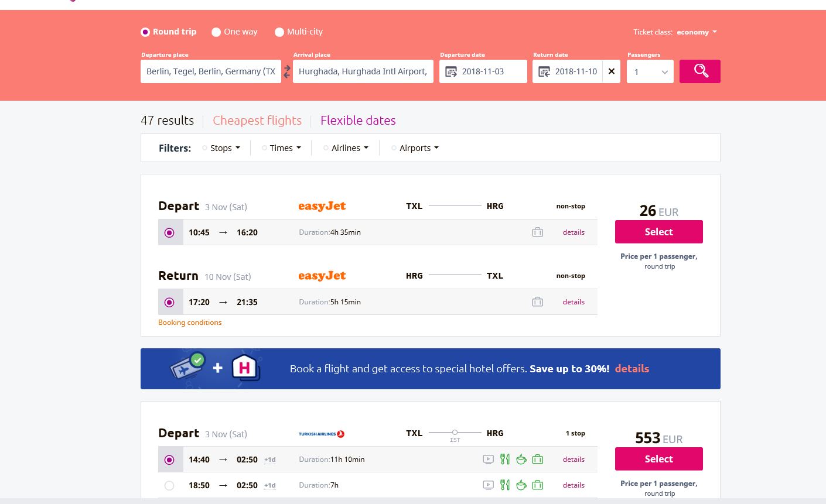
Task: Select the One way trip option
Action: tap(235, 32)
